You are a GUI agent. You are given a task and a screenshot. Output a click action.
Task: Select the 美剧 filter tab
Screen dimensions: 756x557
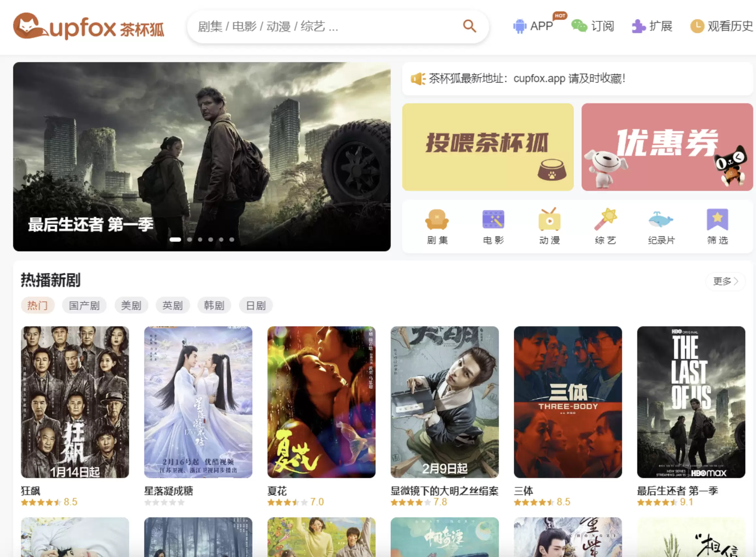[131, 306]
